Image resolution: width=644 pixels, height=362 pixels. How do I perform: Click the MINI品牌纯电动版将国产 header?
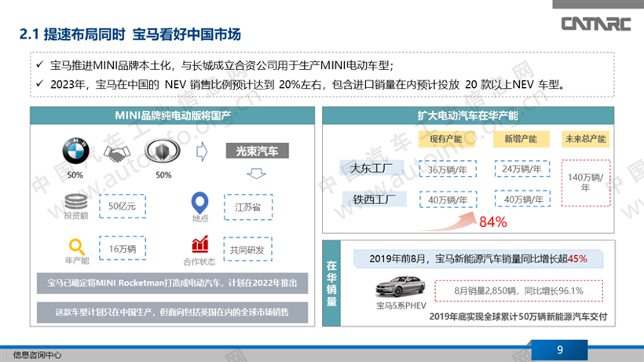click(173, 115)
